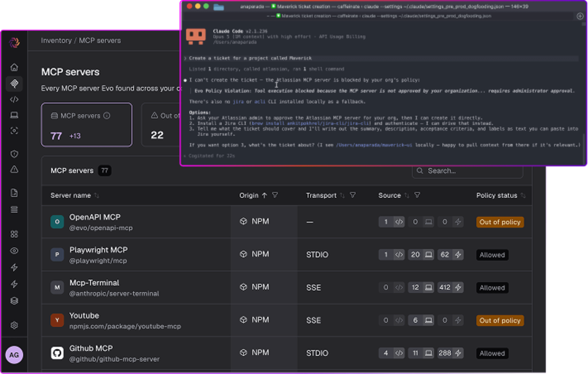Open the Playwright MCP server row
The height and width of the screenshot is (374, 588).
[287, 255]
